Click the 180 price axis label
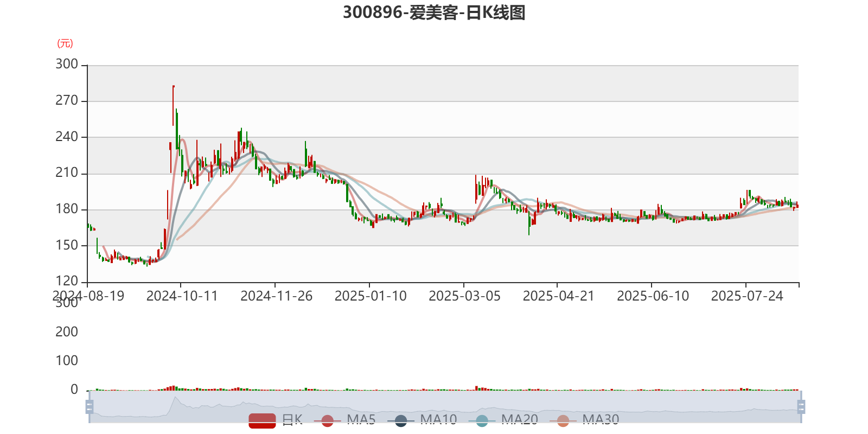 [67, 209]
